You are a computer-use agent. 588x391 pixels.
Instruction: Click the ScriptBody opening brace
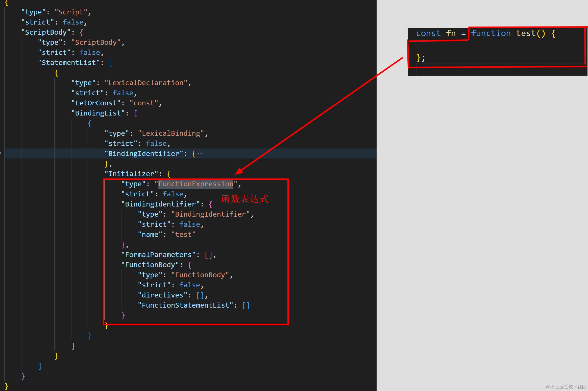81,32
